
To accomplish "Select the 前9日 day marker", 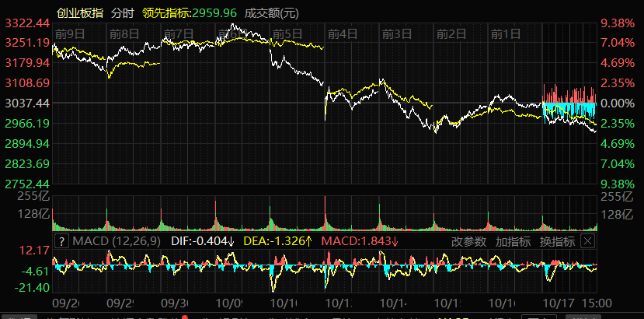I will point(70,33).
